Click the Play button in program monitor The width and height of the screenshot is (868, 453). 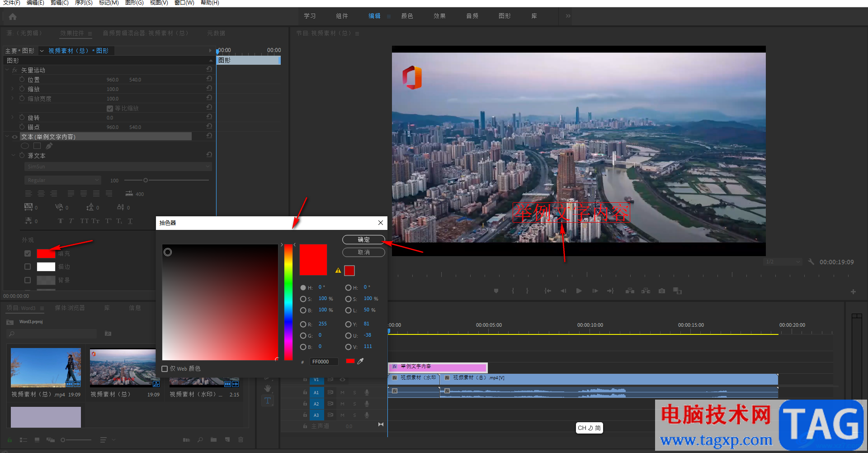click(x=579, y=291)
